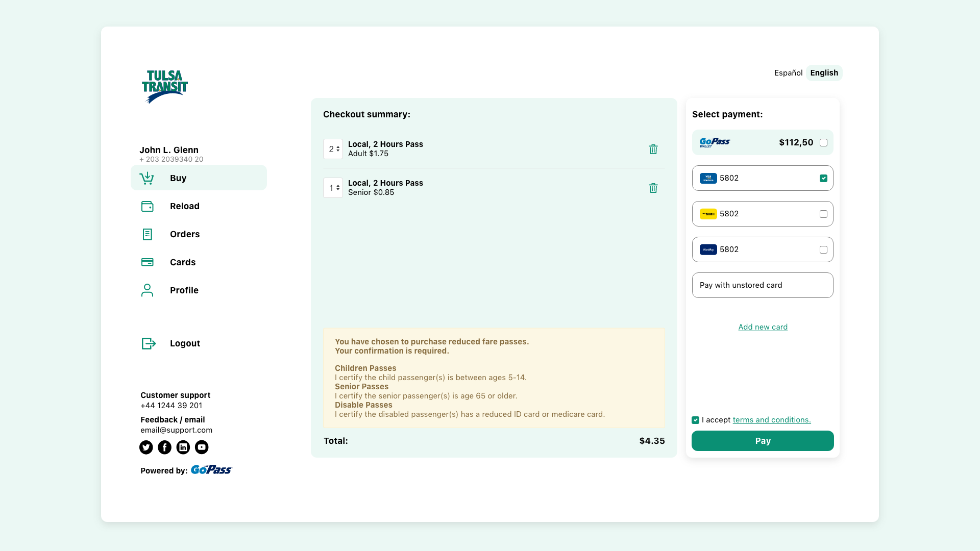Click the Orders document icon

[x=147, y=234]
